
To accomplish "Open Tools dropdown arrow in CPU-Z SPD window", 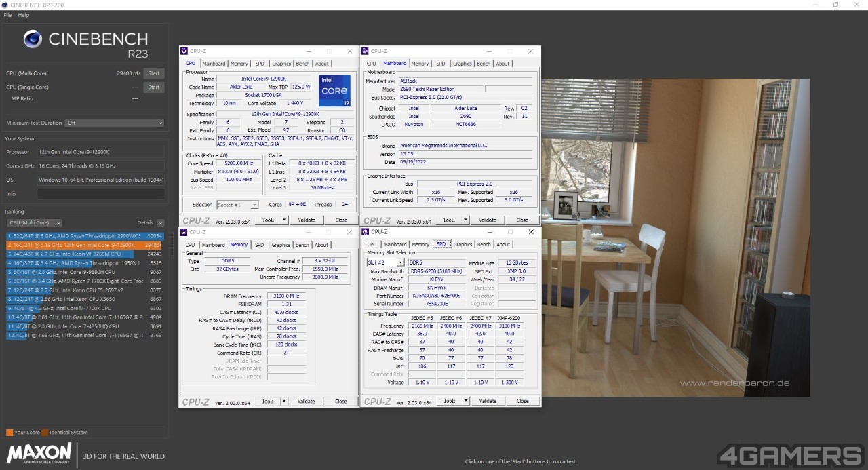I will [465, 401].
